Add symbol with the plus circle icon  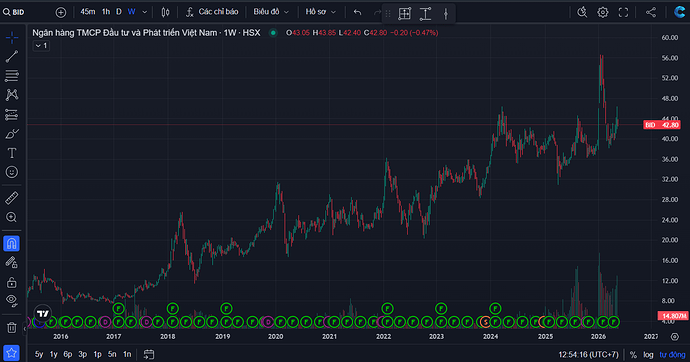pos(61,12)
